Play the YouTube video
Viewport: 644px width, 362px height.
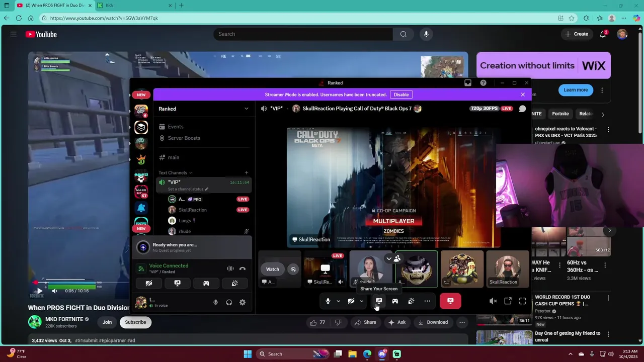(39, 291)
